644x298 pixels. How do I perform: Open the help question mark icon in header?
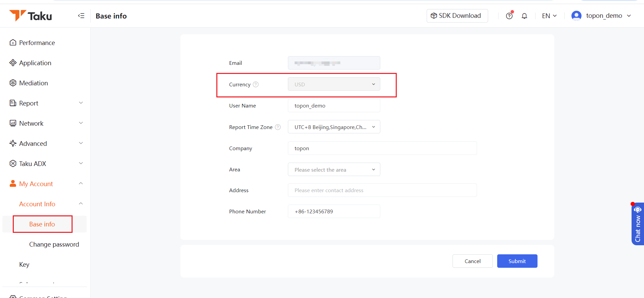(x=509, y=16)
